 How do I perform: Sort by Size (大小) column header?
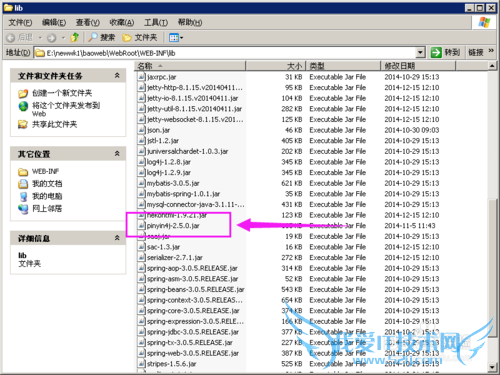(276, 66)
